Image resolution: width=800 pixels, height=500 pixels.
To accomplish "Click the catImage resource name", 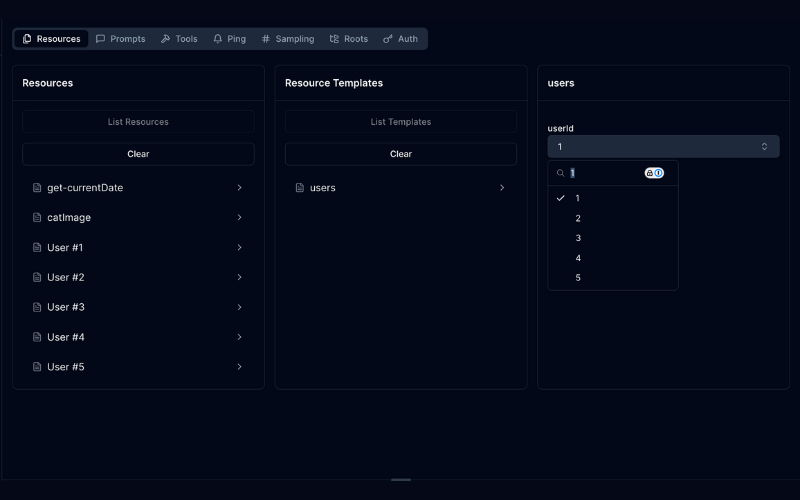I will (x=69, y=217).
